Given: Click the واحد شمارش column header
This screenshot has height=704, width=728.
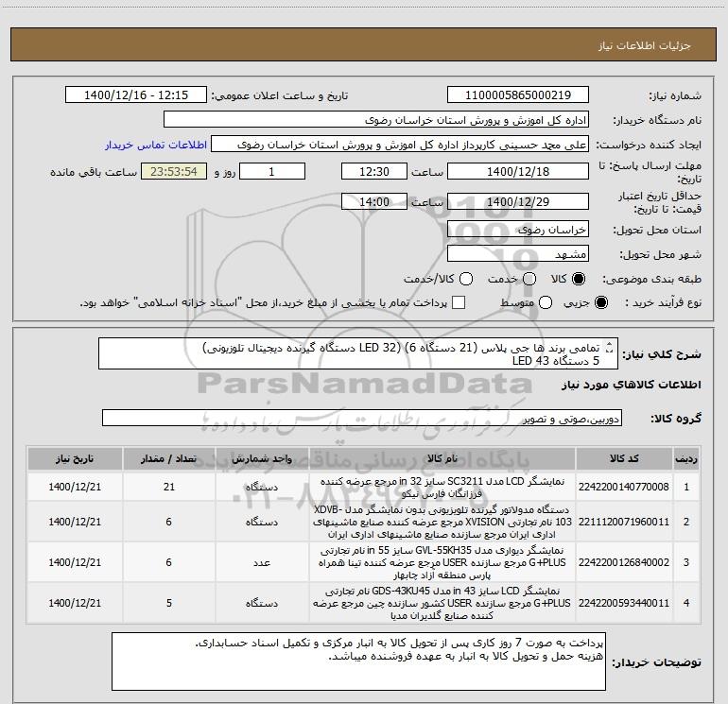Looking at the screenshot, I should pyautogui.click(x=262, y=458).
